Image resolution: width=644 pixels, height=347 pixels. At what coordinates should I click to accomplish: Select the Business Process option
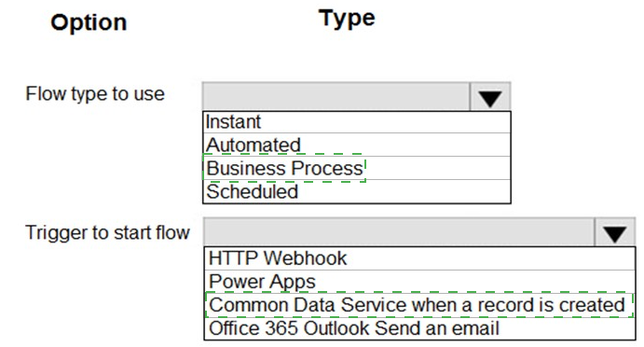click(x=357, y=168)
